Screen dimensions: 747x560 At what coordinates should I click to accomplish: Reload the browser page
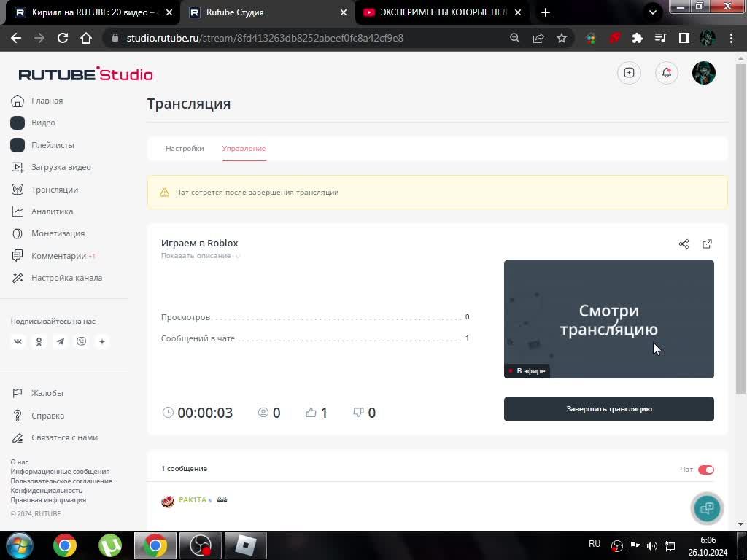click(x=63, y=38)
